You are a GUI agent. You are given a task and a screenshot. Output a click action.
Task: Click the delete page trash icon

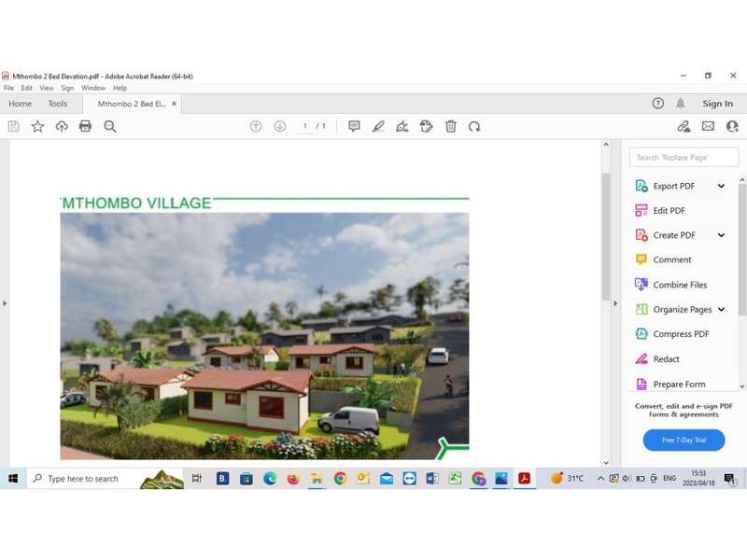451,126
